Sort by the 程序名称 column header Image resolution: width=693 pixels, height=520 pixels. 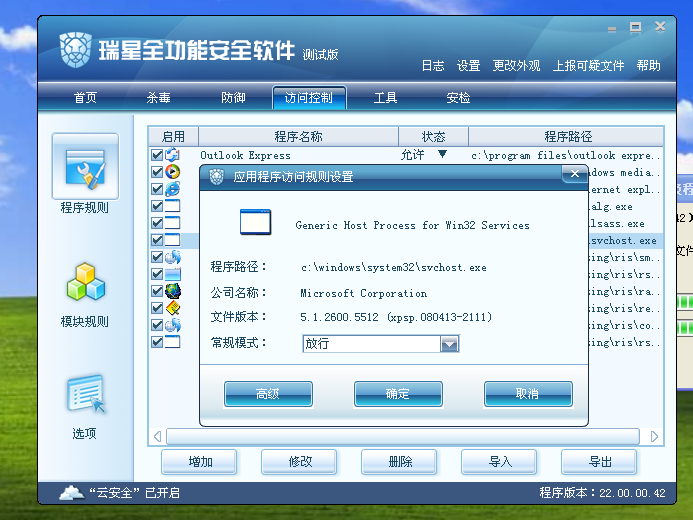298,137
